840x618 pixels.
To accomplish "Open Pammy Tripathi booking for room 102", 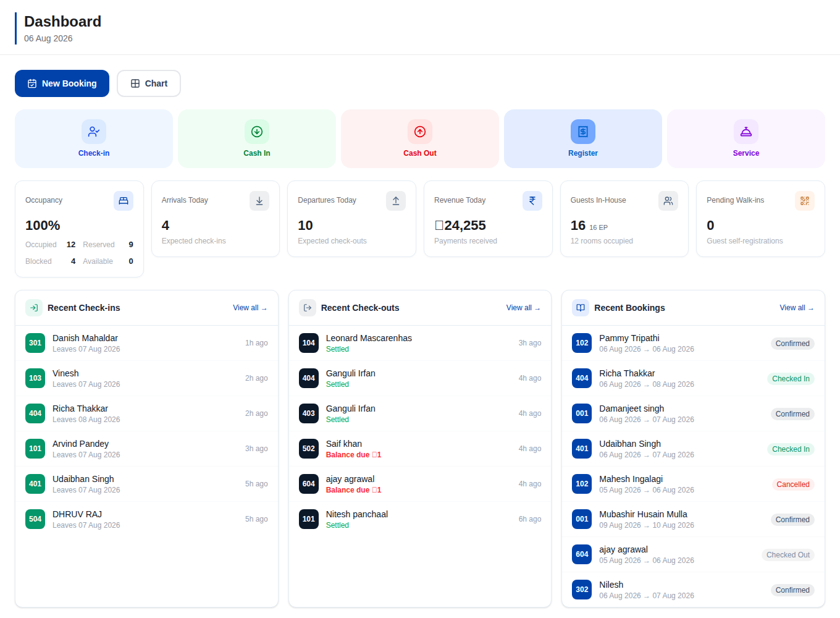I will tap(693, 343).
